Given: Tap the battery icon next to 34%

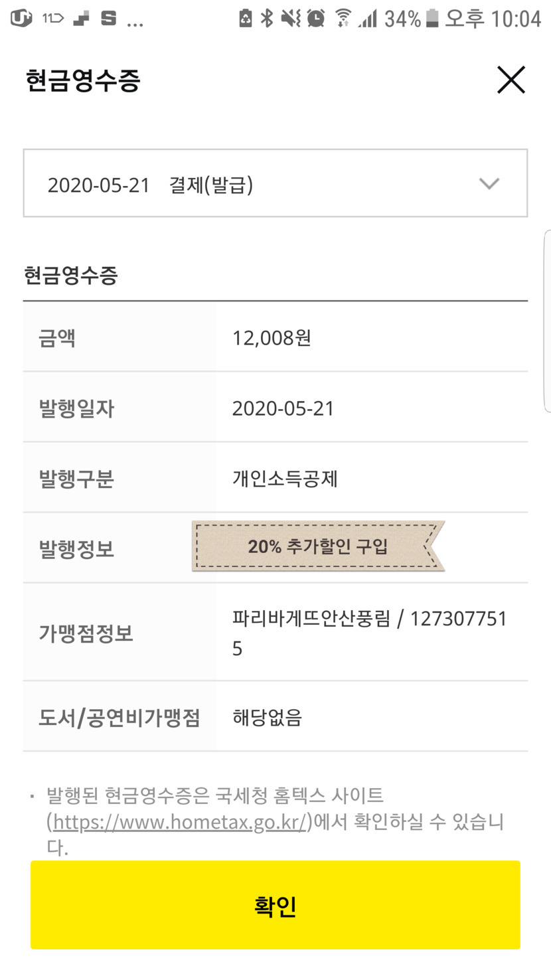Looking at the screenshot, I should click(x=432, y=19).
